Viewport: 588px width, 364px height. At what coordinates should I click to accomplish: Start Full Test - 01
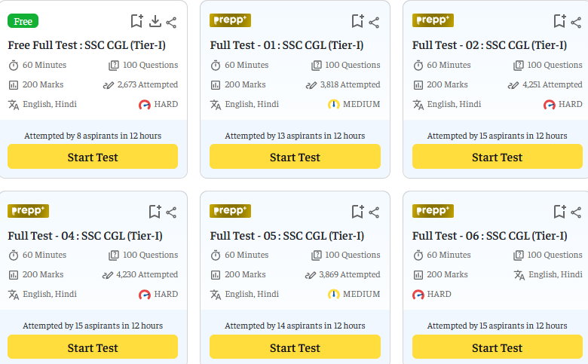point(295,157)
